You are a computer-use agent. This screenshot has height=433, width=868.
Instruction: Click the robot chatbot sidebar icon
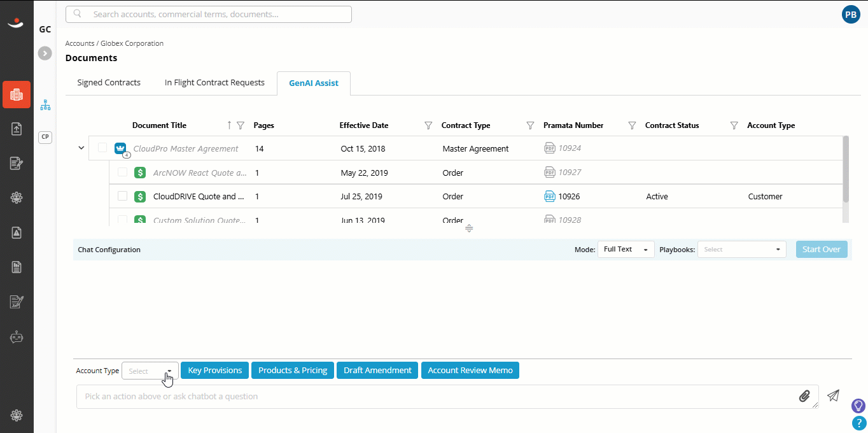coord(17,337)
